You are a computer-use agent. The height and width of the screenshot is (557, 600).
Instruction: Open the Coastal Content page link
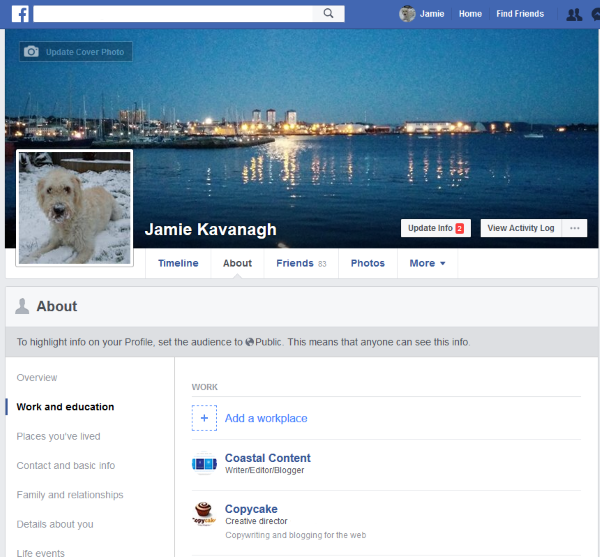click(x=267, y=458)
